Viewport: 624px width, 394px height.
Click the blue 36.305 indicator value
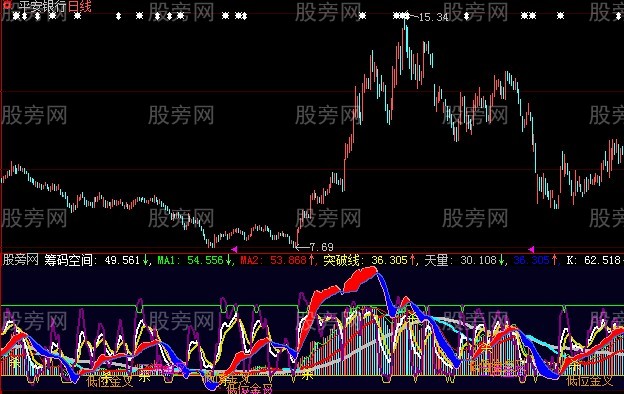[x=531, y=260]
